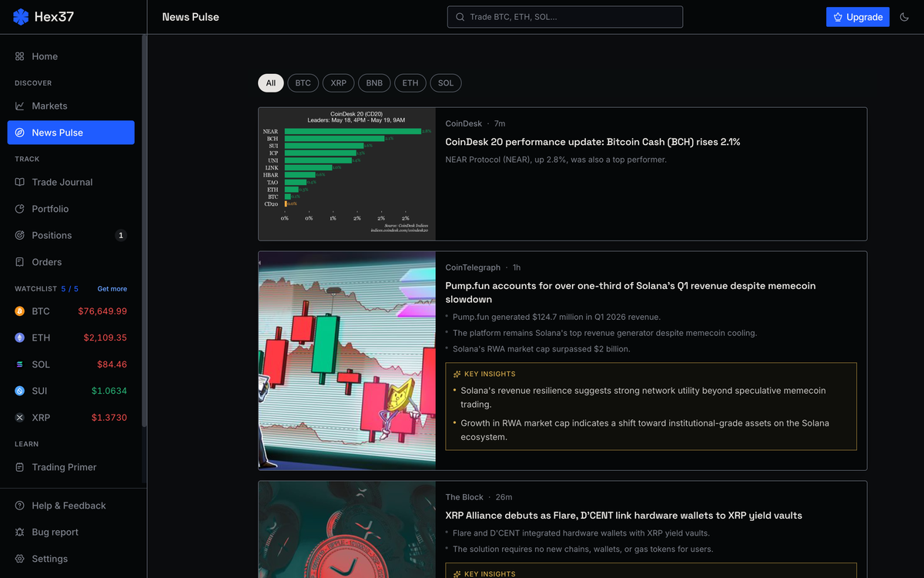Click the Markets chart icon

pos(20,106)
